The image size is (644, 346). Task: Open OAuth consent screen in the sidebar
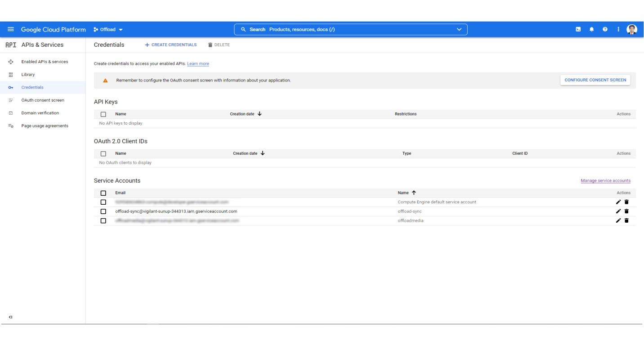point(43,100)
